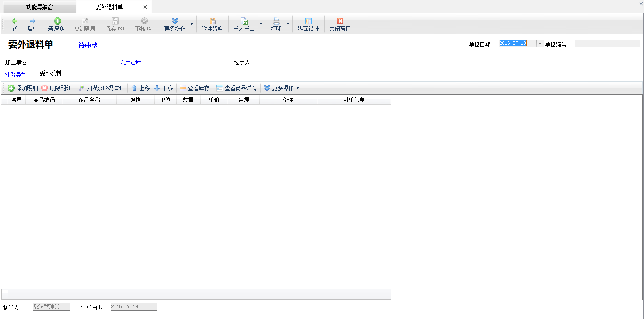644x319 pixels.
Task: Click the 业务类型 blue link label
Action: coord(16,74)
